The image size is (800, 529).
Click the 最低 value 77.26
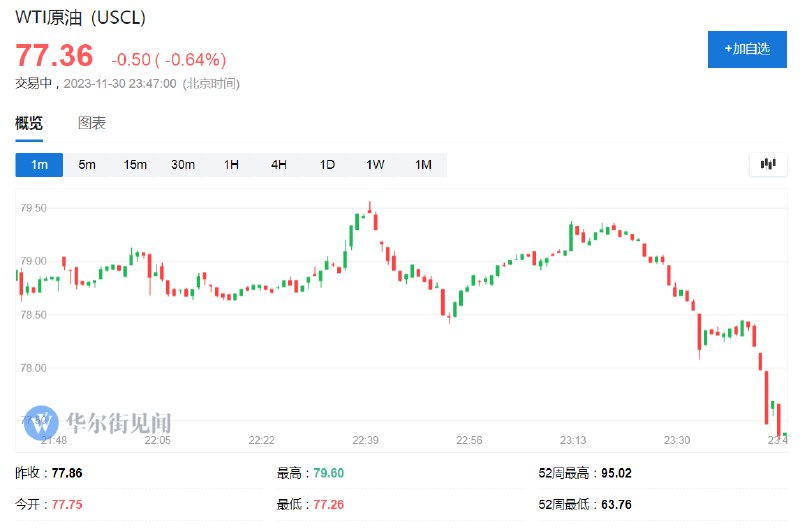point(329,505)
